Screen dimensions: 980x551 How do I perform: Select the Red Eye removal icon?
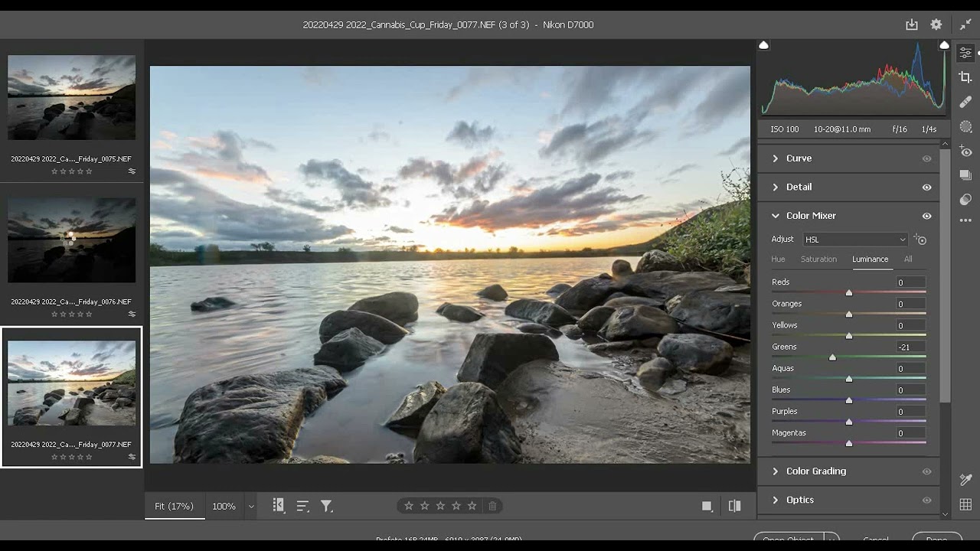pyautogui.click(x=965, y=152)
